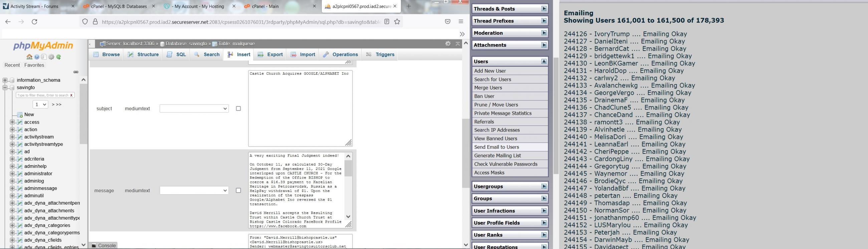
Task: Click green reload navigation panel icon
Action: coord(59,57)
